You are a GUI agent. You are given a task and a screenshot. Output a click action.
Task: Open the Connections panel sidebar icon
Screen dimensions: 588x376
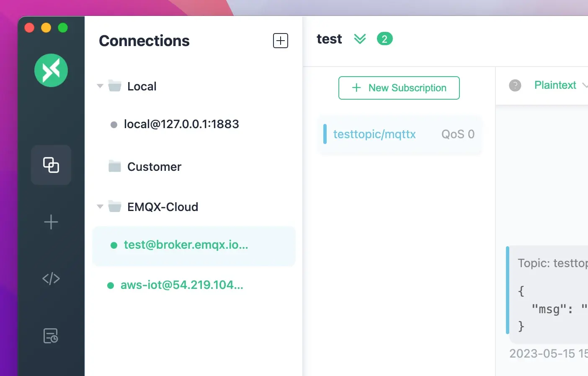[x=51, y=165]
